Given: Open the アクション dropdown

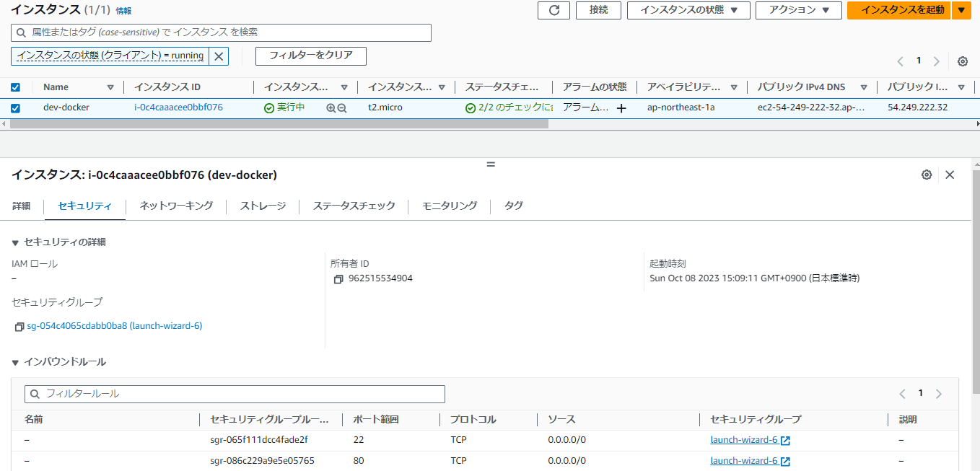Looking at the screenshot, I should click(x=798, y=10).
